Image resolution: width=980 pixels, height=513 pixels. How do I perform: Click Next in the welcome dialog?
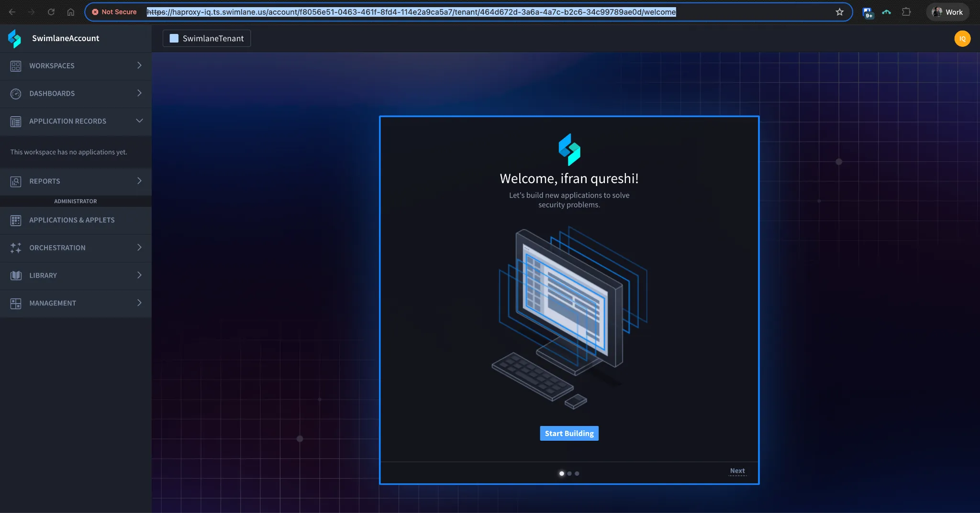tap(737, 471)
